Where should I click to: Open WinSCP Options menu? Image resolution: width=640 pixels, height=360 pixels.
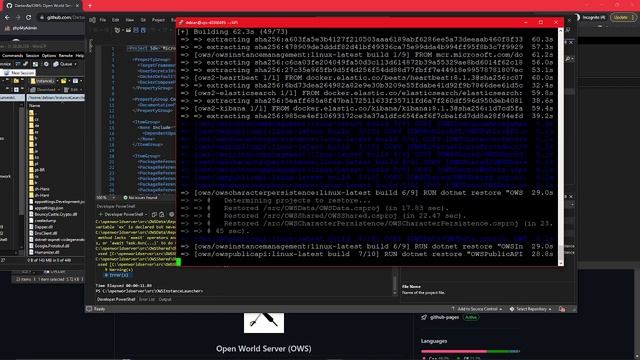click(49, 56)
